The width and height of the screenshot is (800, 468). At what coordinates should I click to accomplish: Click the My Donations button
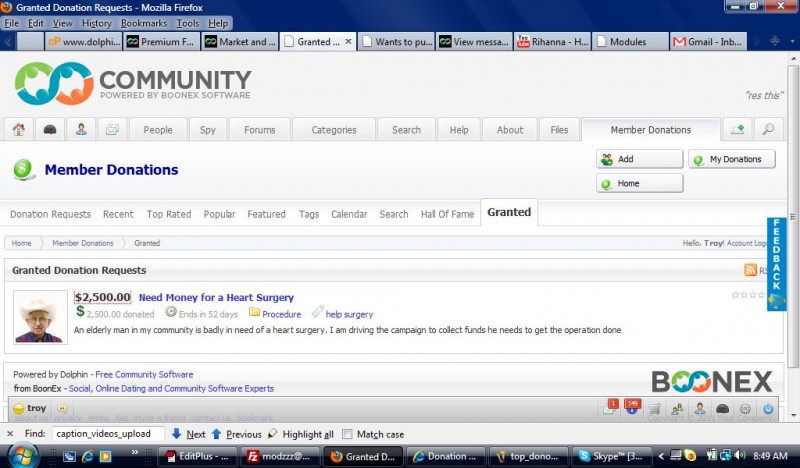pyautogui.click(x=732, y=159)
